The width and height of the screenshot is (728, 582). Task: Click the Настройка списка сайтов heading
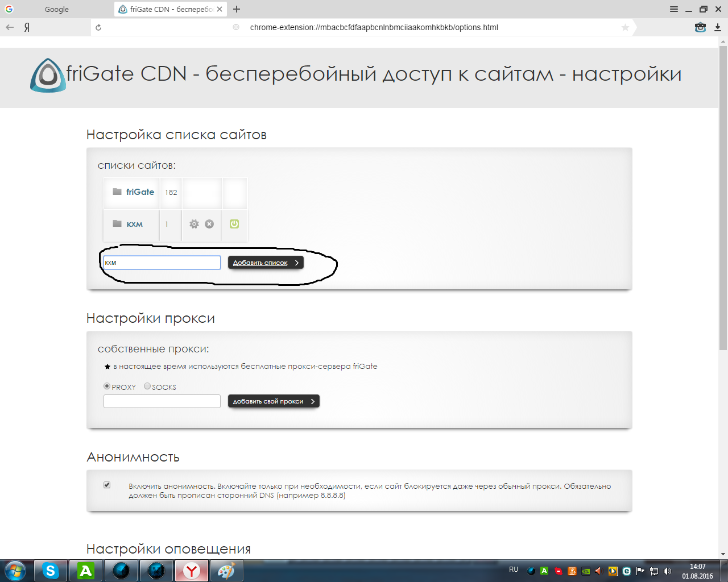[x=176, y=135]
